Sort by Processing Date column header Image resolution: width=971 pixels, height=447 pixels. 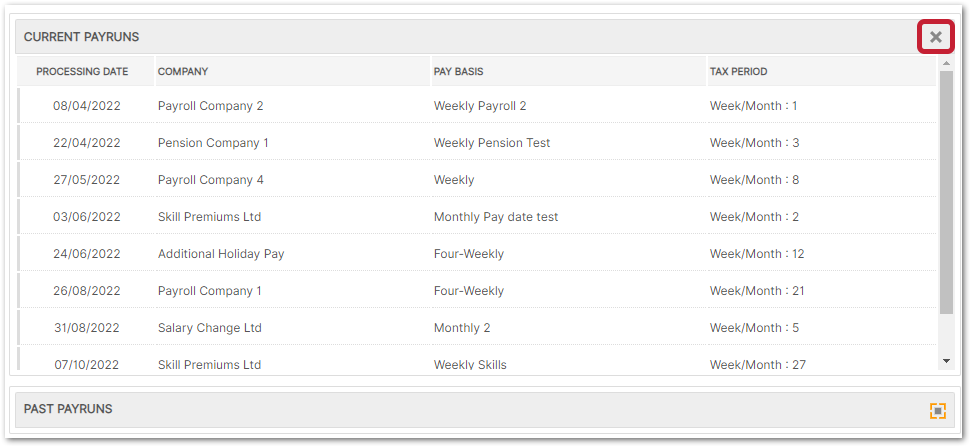(82, 72)
